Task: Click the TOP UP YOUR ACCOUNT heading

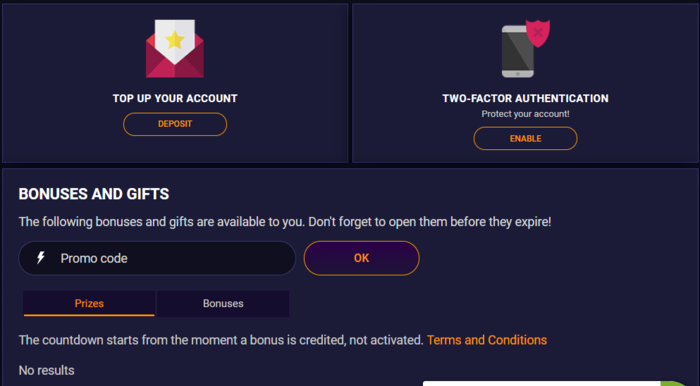Action: tap(175, 99)
